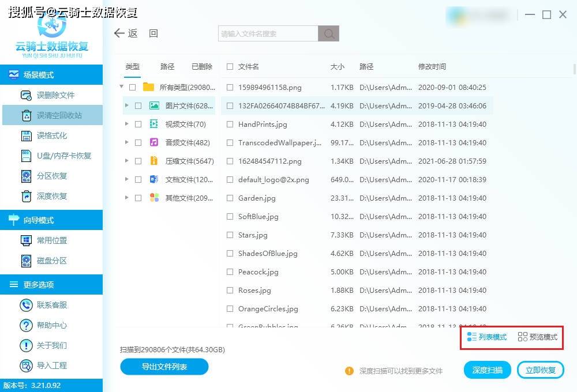577x392 pixels.
Task: Click the 视频文件 film icon
Action: 154,124
